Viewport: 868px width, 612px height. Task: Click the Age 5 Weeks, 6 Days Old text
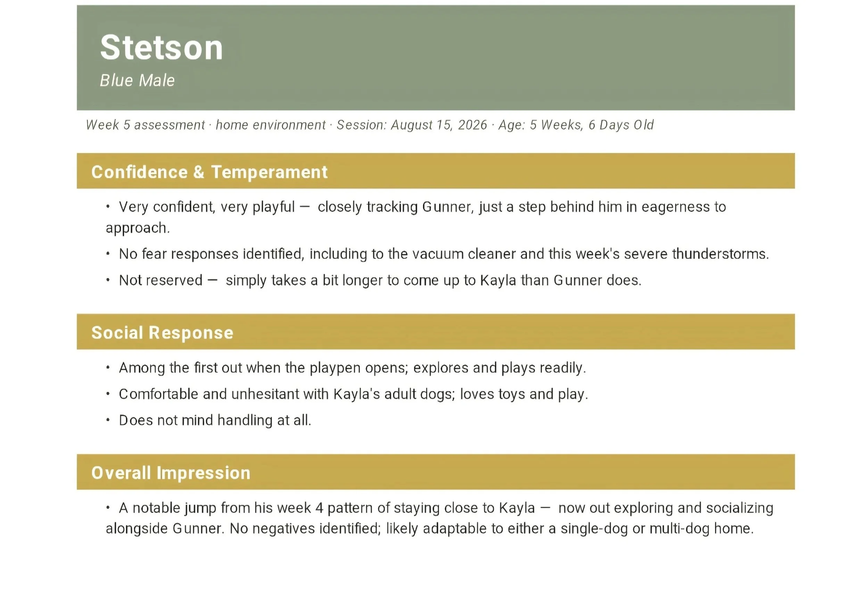point(576,125)
